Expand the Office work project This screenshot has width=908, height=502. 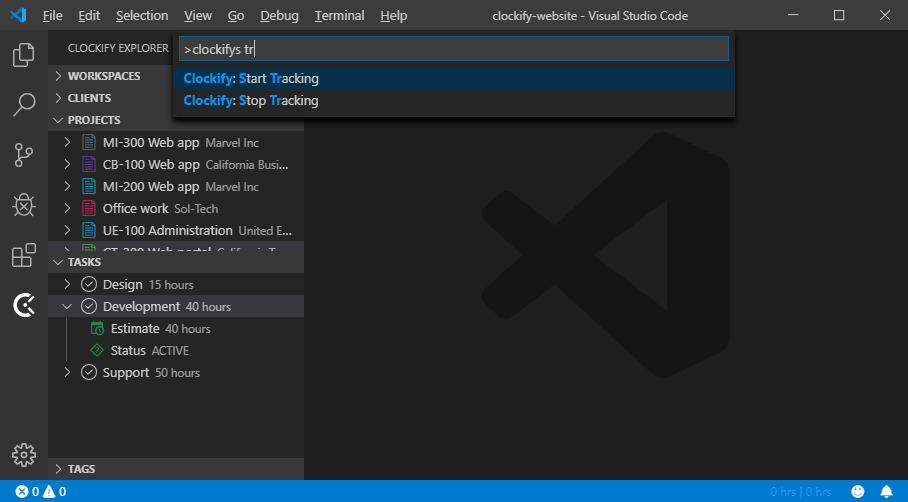(67, 208)
